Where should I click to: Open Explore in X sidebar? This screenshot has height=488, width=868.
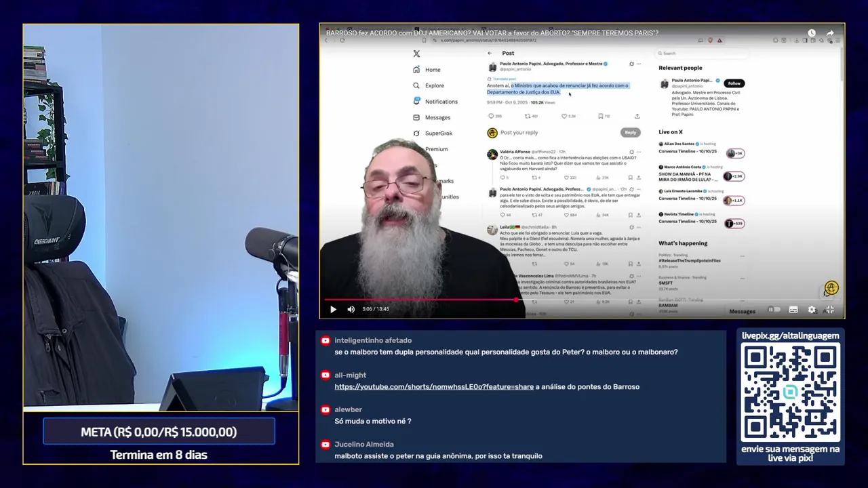coord(429,85)
